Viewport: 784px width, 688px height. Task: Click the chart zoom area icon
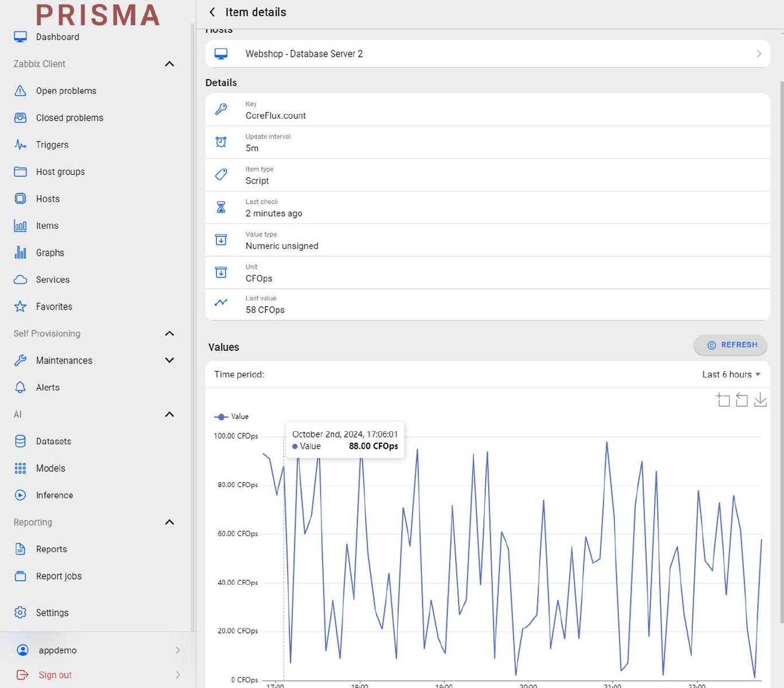coord(723,400)
